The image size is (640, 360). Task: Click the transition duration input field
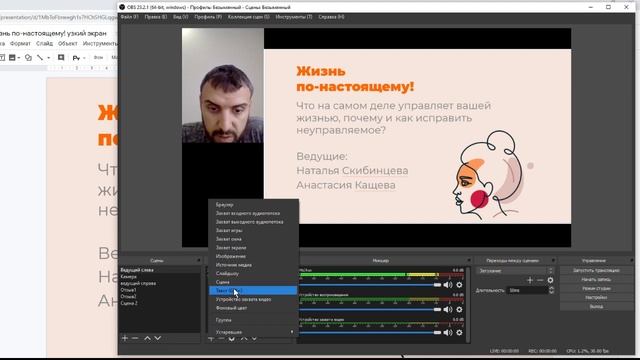tap(527, 290)
